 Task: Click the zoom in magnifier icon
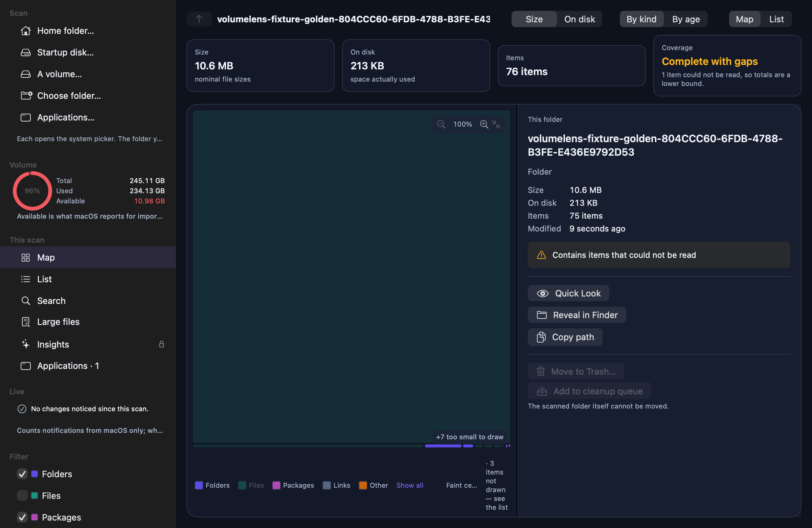coord(484,124)
